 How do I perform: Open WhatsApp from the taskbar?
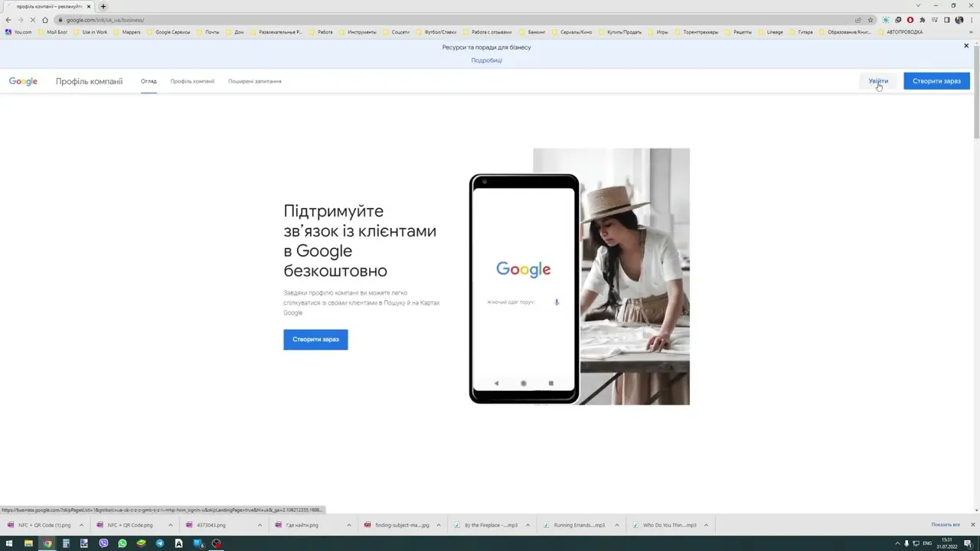coord(122,543)
